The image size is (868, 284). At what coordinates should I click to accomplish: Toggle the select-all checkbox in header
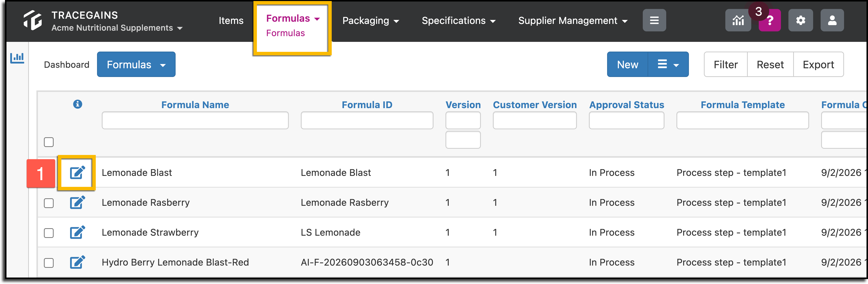pyautogui.click(x=49, y=142)
